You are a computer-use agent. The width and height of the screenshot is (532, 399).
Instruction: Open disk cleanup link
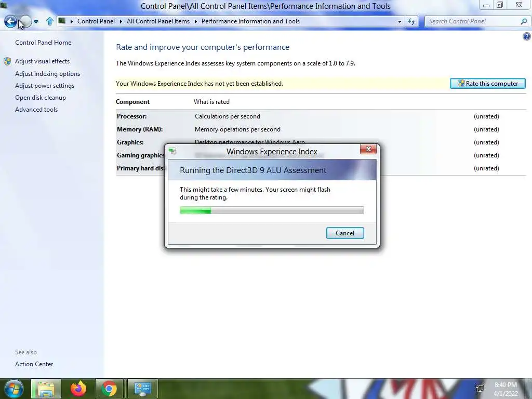(x=41, y=97)
